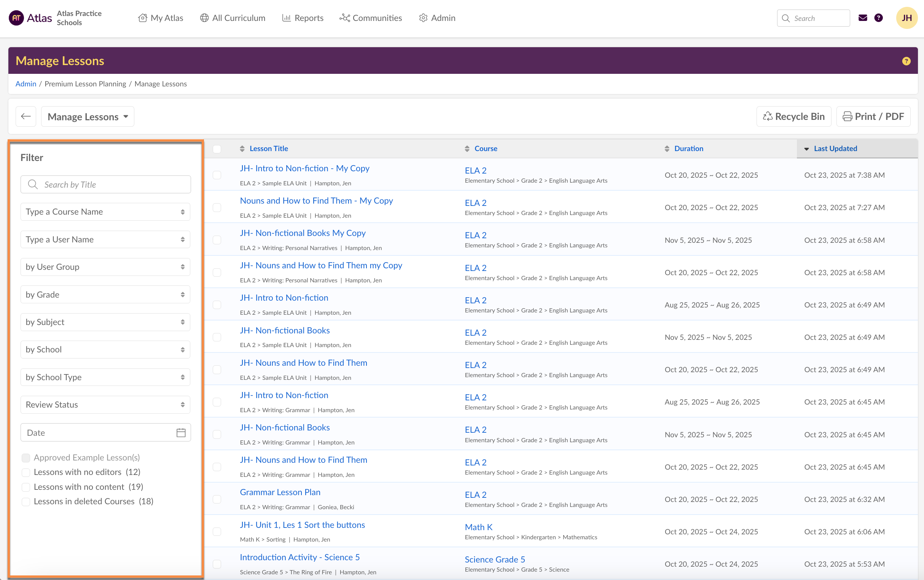Click the Manage Lessons header help icon

(906, 61)
